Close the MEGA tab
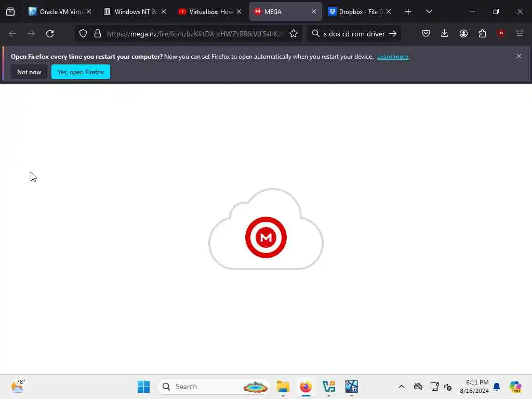The width and height of the screenshot is (532, 399). (314, 11)
